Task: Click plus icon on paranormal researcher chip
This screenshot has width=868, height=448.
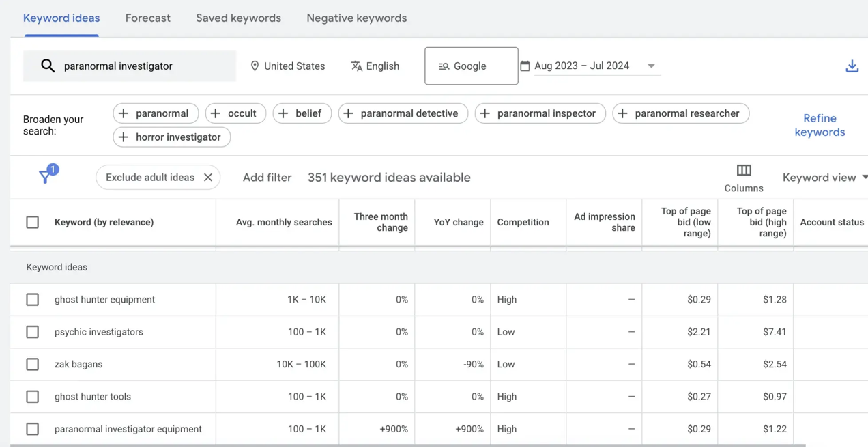Action: click(x=622, y=113)
